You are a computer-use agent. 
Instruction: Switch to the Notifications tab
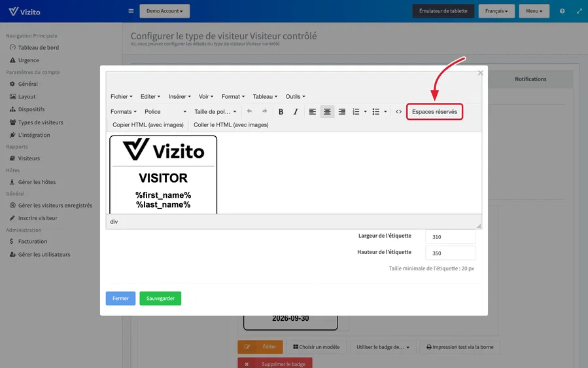click(x=530, y=79)
